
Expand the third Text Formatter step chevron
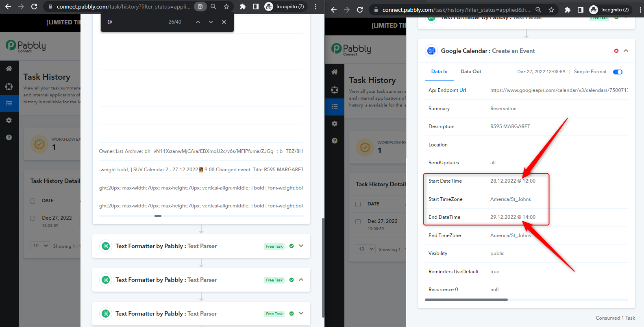click(x=301, y=313)
